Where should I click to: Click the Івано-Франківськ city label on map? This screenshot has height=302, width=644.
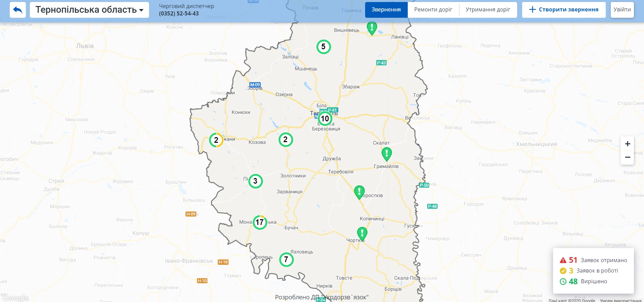point(189,261)
